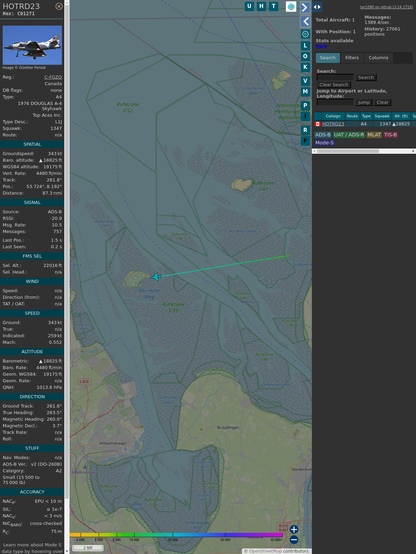416x554 pixels.
Task: Open the C-FGZO registration link
Action: coord(53,77)
